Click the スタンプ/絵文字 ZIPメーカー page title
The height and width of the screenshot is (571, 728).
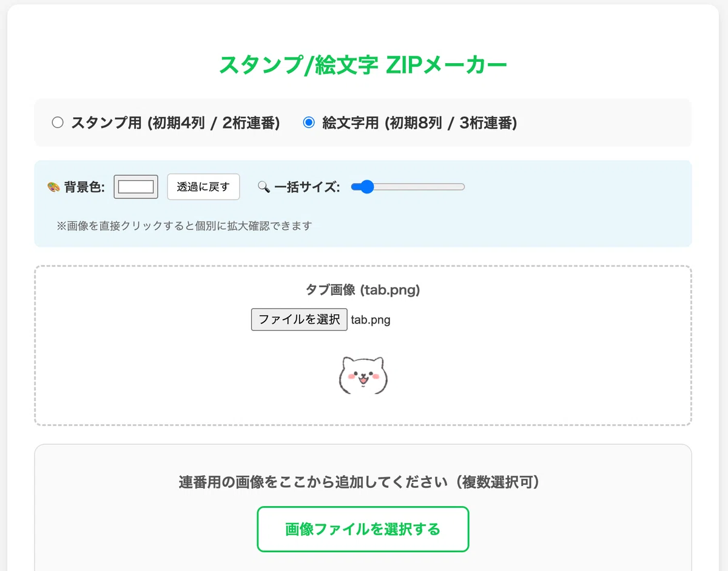tap(363, 64)
